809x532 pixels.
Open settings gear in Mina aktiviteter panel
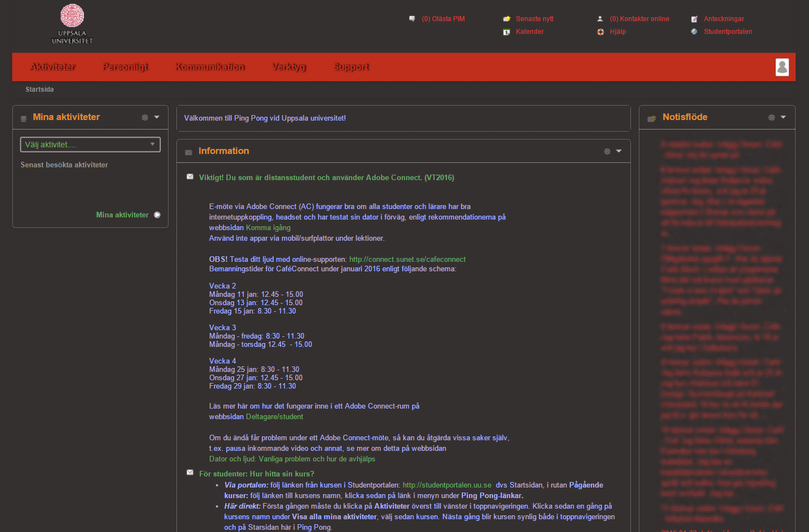click(x=145, y=117)
